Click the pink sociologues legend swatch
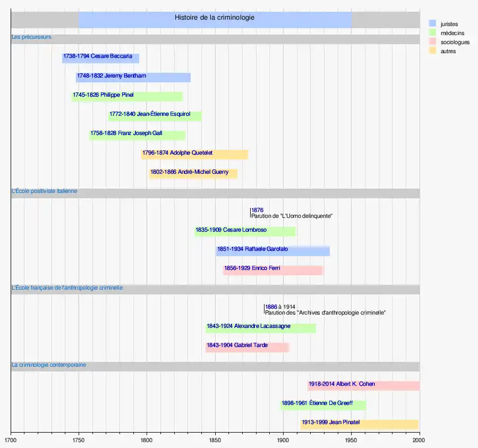The height and width of the screenshot is (448, 478). 432,42
